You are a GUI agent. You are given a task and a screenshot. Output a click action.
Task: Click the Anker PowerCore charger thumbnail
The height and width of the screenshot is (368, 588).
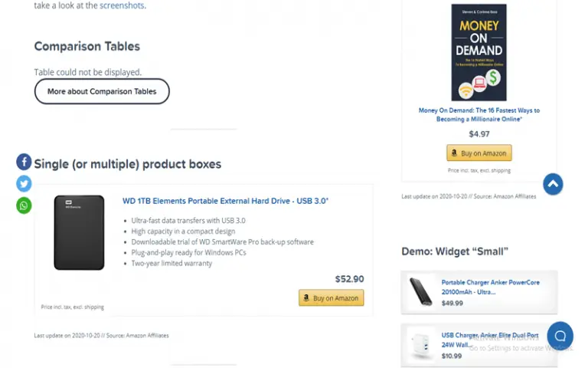(x=421, y=292)
